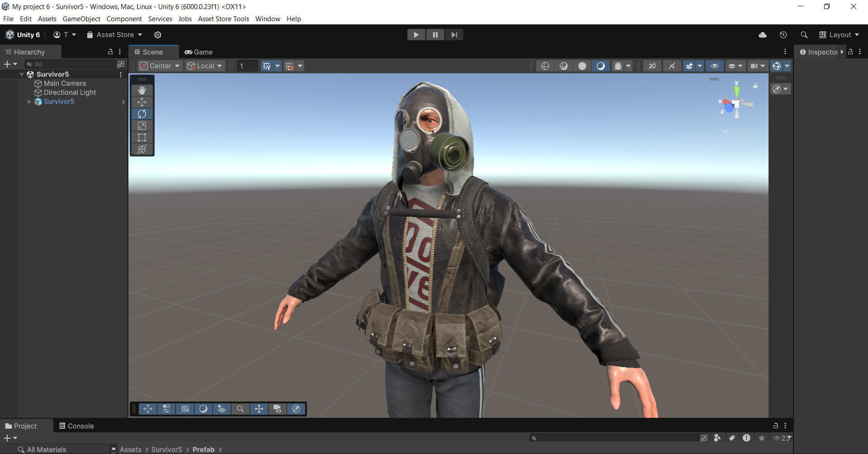Pause the game
868x454 pixels.
[x=435, y=35]
